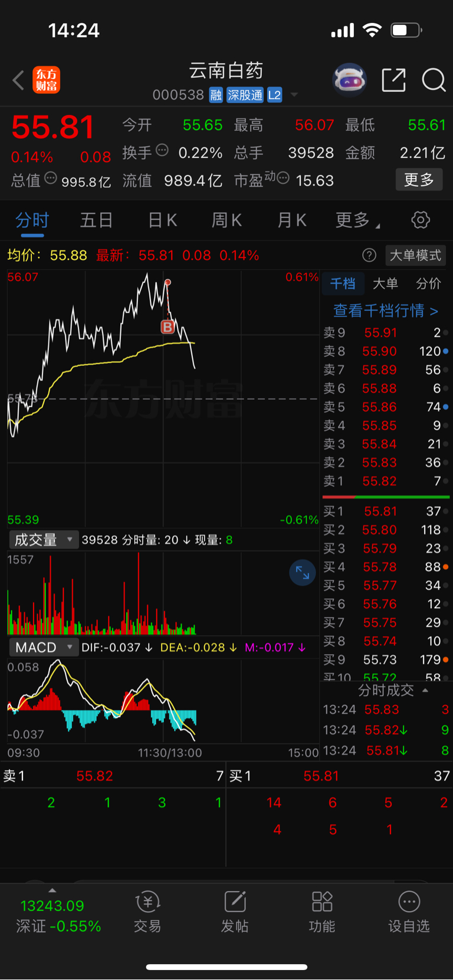Image resolution: width=453 pixels, height=980 pixels.
Task: Tap the share export icon
Action: tap(393, 80)
